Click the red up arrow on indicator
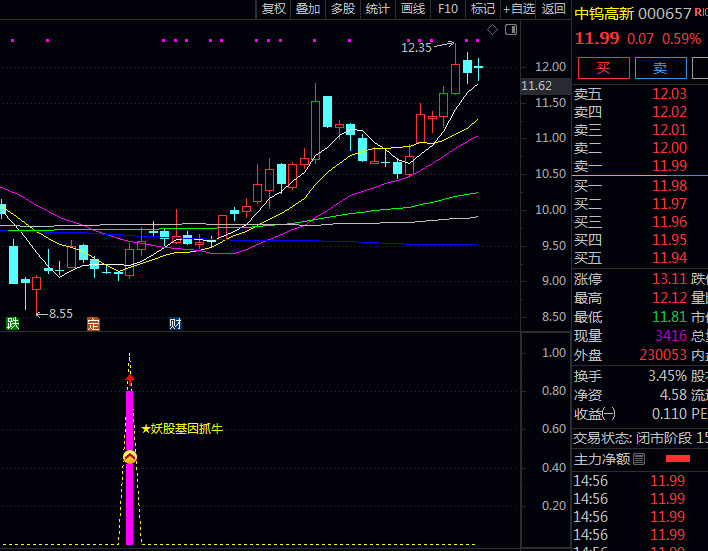 (x=129, y=379)
